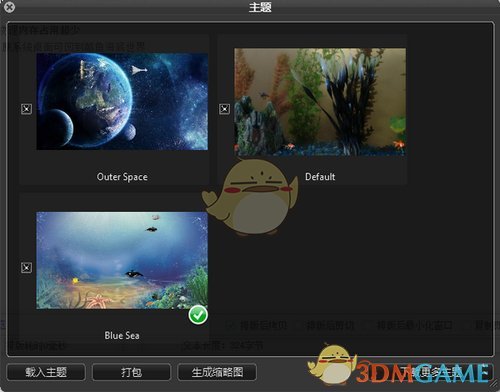
Task: Delete the Default theme
Action: [x=224, y=109]
